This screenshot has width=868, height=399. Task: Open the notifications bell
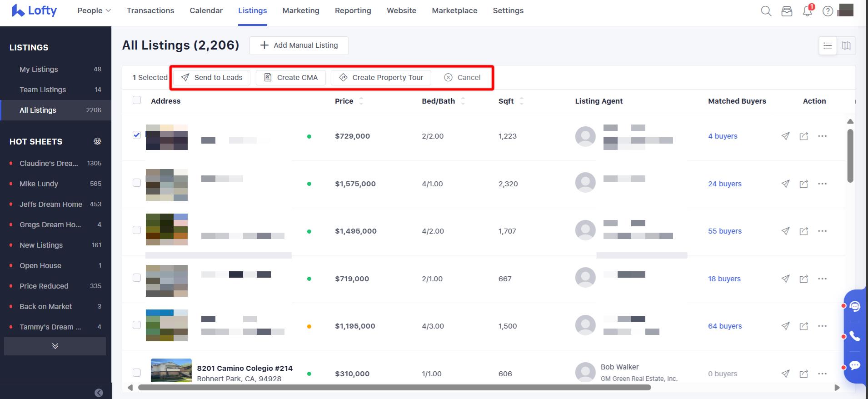(807, 11)
